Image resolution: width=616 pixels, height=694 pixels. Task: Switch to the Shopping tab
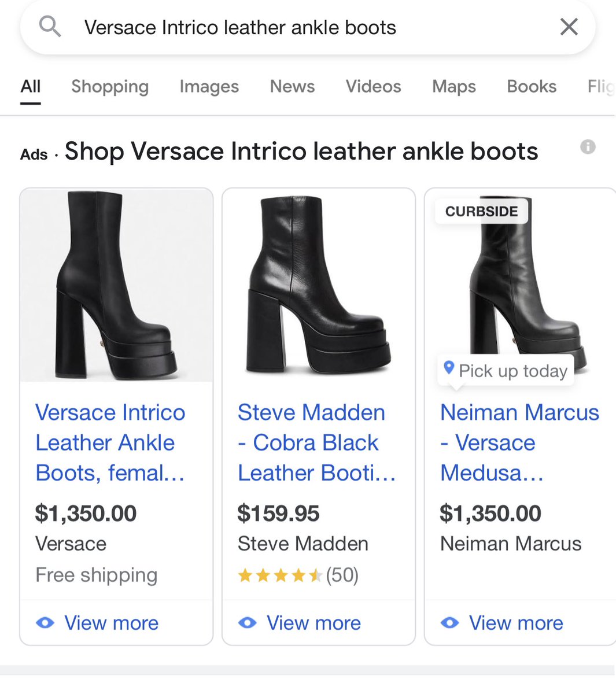(110, 86)
